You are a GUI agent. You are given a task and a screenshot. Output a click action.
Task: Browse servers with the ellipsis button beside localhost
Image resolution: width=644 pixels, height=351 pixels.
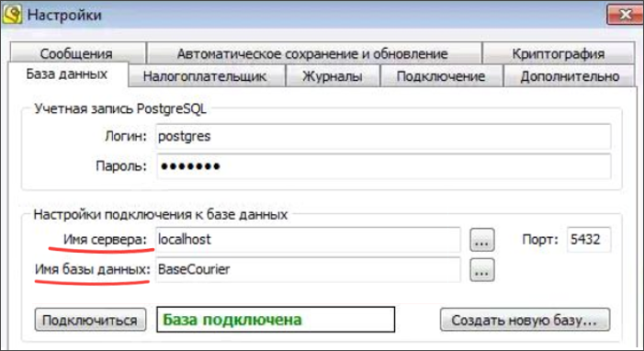482,240
